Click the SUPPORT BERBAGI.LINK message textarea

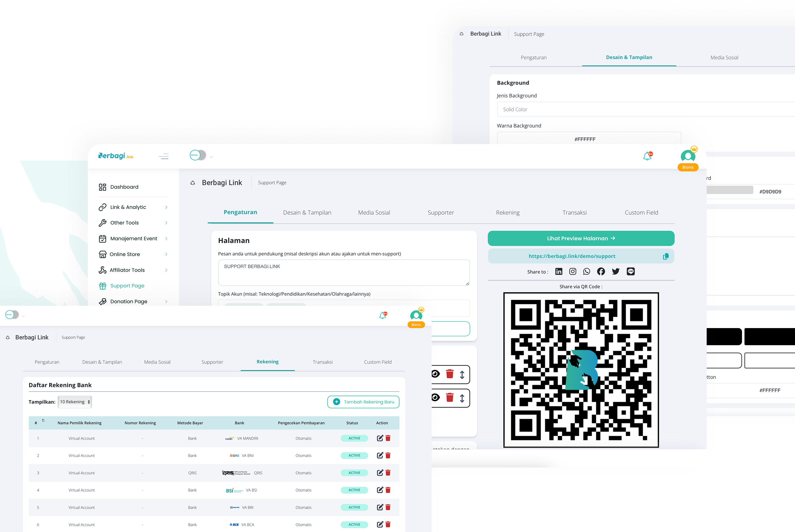(344, 273)
